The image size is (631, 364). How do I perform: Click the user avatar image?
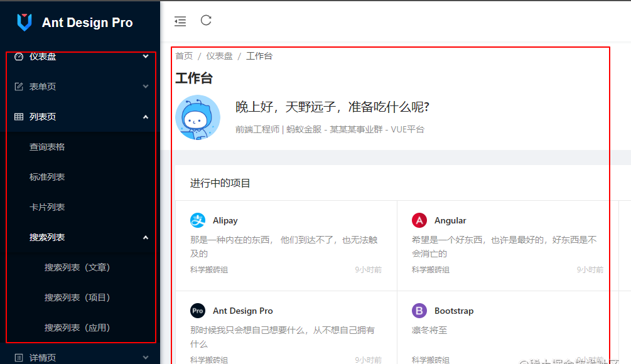(198, 117)
